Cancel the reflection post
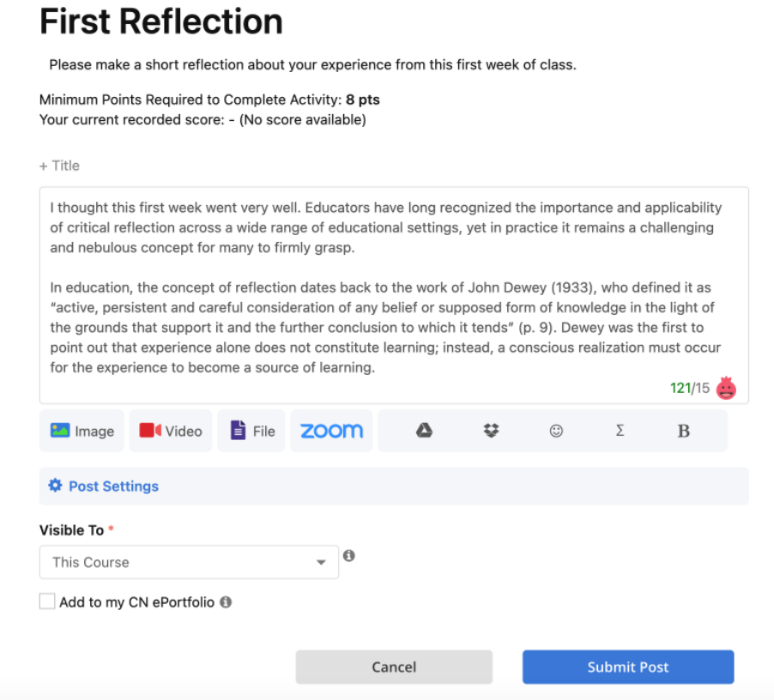The height and width of the screenshot is (700, 774). tap(394, 667)
